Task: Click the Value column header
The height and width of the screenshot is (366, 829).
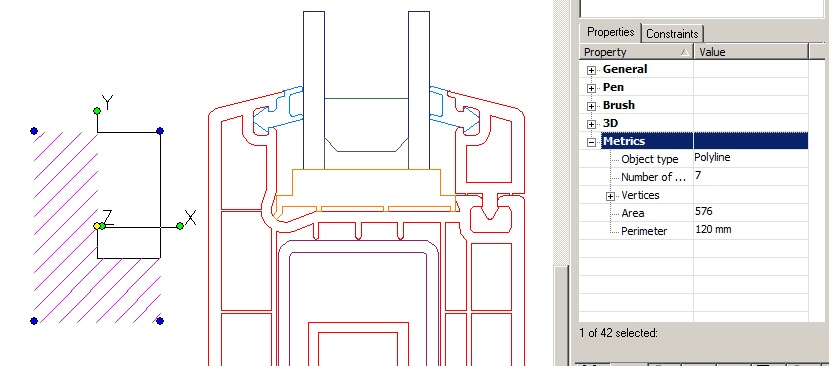Action: point(751,52)
